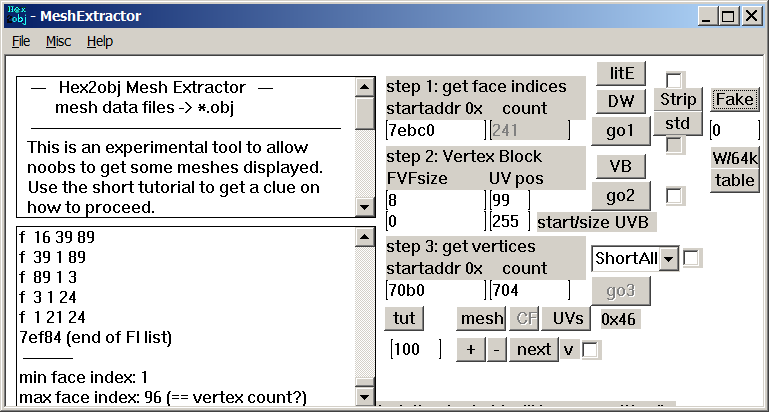Click the face indices startaddr field 7ebc0
This screenshot has height=412, width=769.
tap(433, 130)
